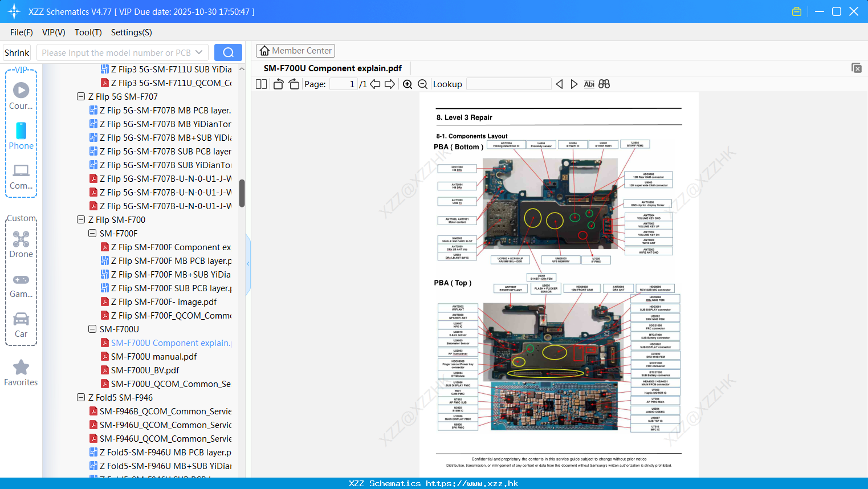The image size is (868, 489).
Task: Select the Computer category
Action: (21, 176)
